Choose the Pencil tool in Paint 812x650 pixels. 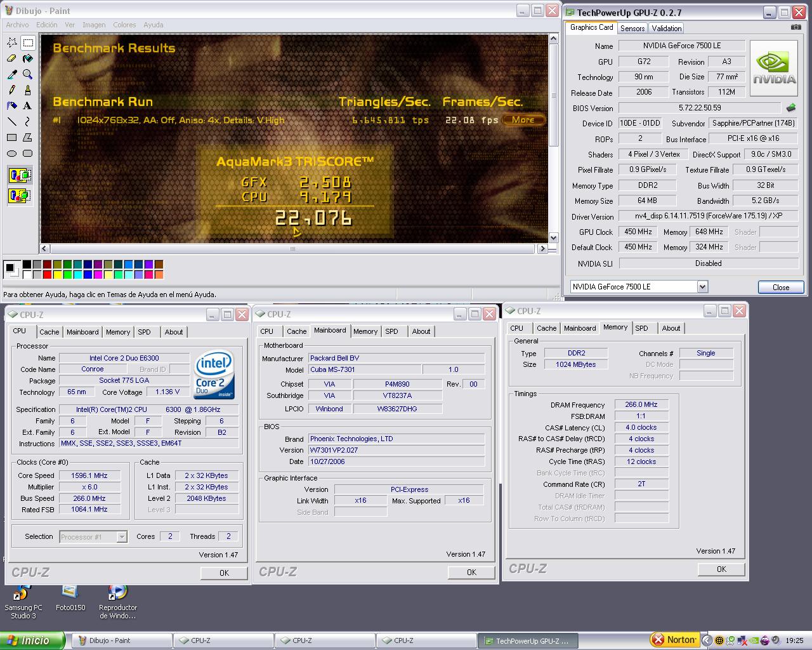click(12, 90)
